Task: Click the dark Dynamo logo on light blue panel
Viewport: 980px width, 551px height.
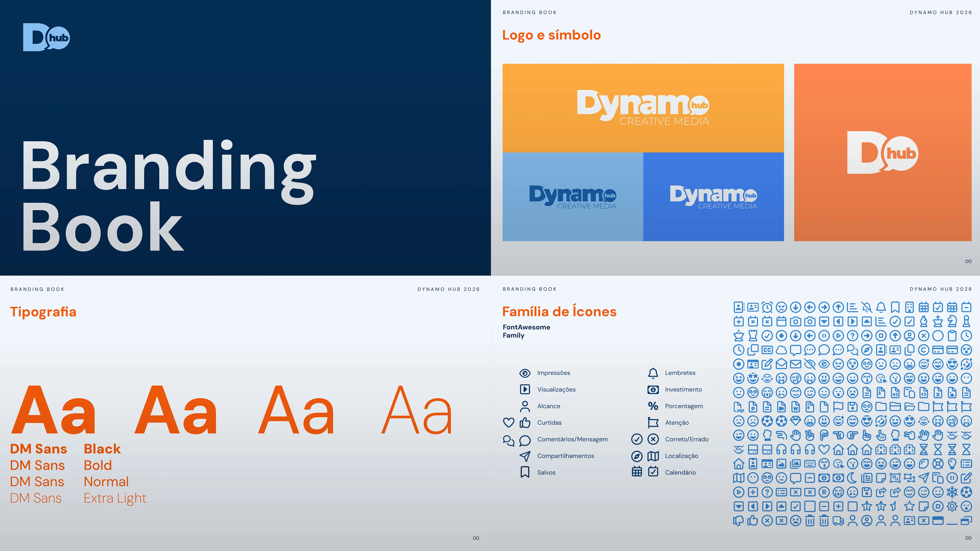Action: [572, 197]
